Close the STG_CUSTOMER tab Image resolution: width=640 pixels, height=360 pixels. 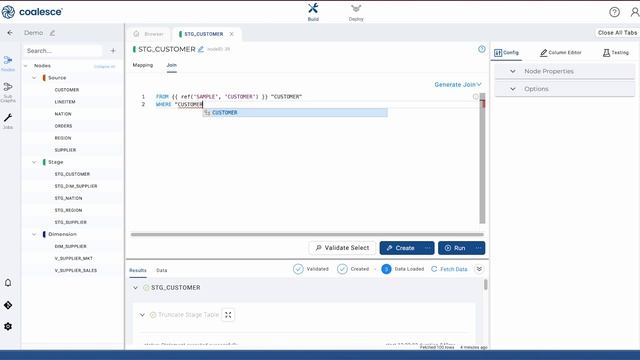click(x=231, y=34)
